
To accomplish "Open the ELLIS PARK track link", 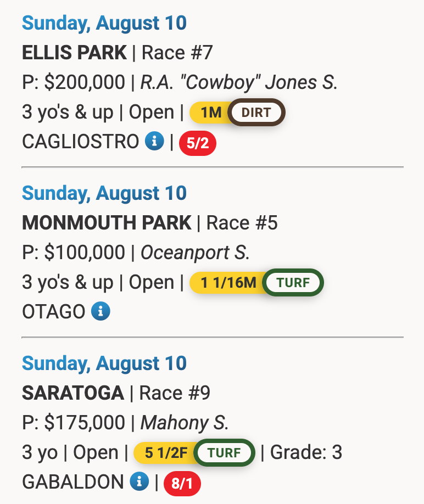I will pos(74,53).
